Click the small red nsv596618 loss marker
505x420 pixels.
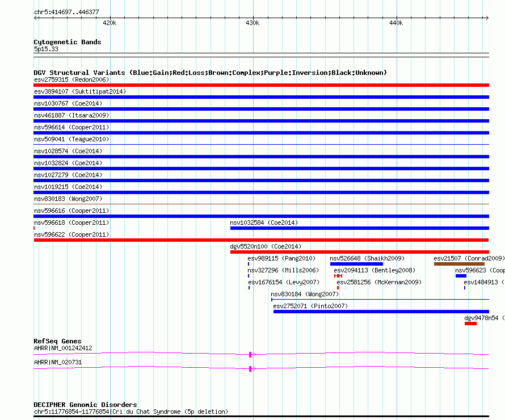tap(34, 228)
